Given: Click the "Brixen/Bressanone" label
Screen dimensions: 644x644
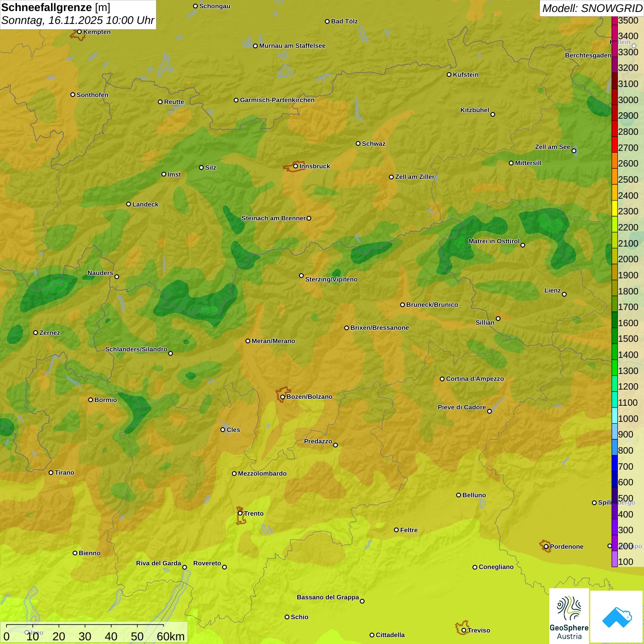Looking at the screenshot, I should (x=379, y=328).
